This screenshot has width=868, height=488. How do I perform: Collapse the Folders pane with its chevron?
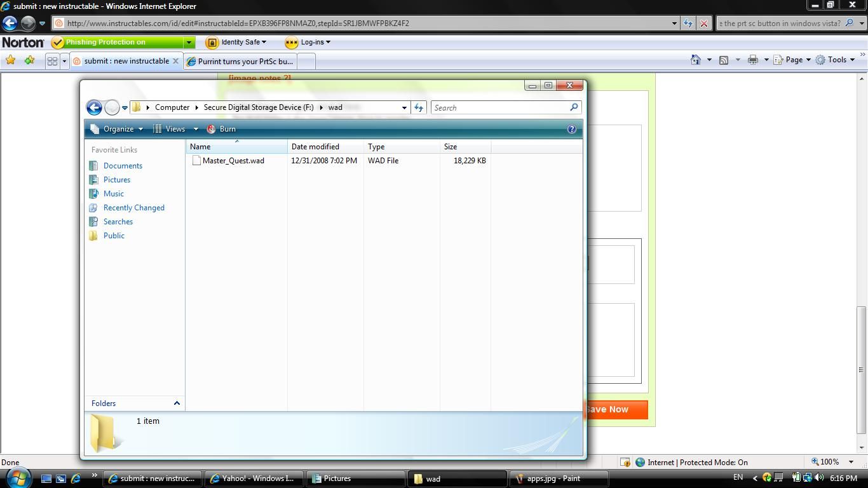click(x=177, y=403)
